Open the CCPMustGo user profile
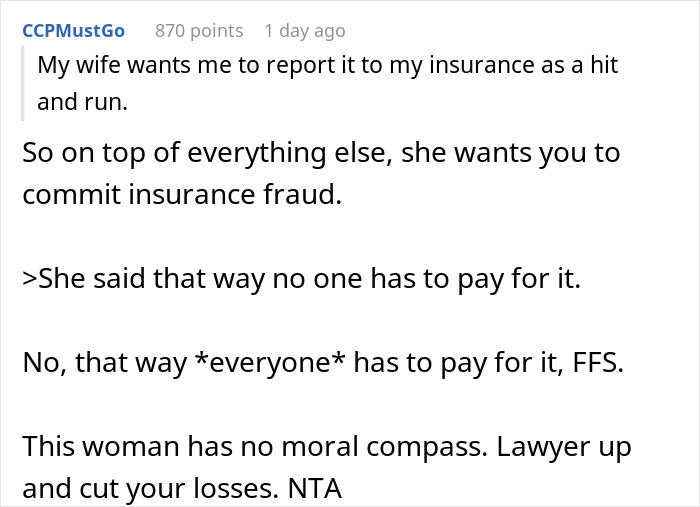The height and width of the screenshot is (507, 700). [73, 30]
